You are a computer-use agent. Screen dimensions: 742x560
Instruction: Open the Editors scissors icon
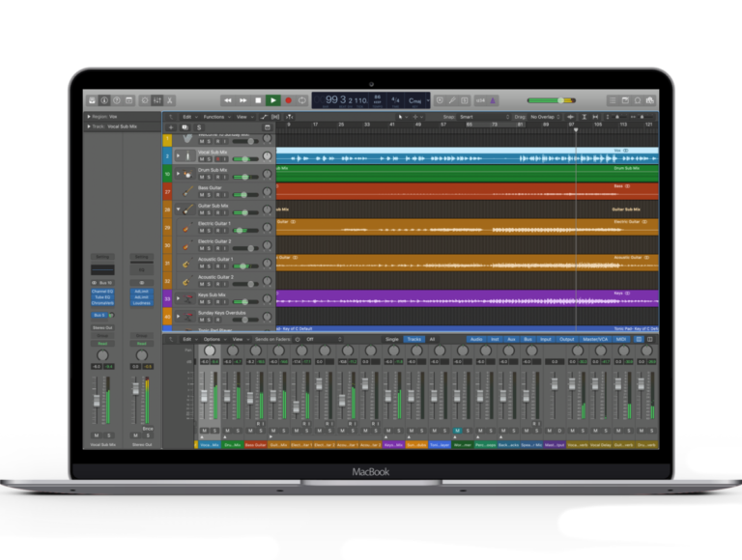tap(169, 100)
